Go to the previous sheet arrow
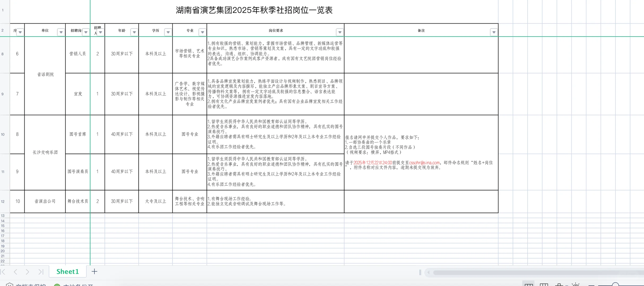The image size is (644, 286). (x=16, y=272)
